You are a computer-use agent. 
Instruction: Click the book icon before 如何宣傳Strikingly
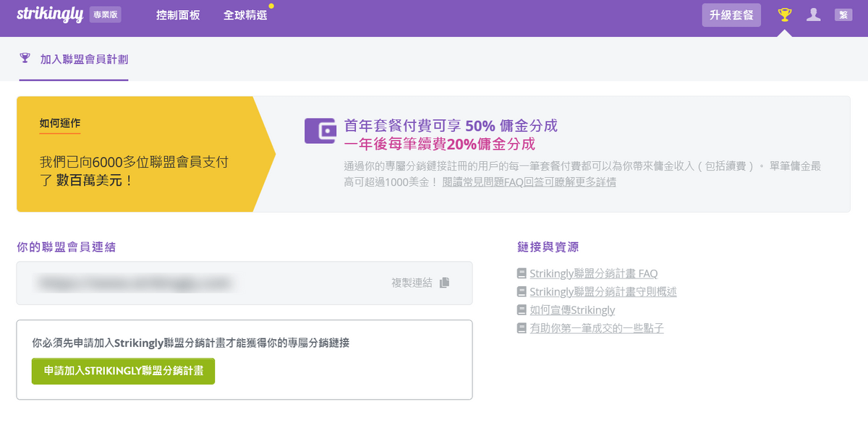coord(522,310)
